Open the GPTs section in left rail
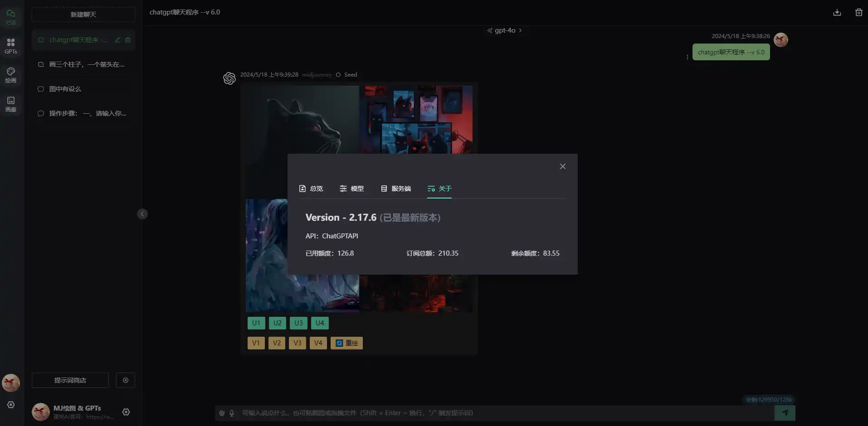The width and height of the screenshot is (868, 426). coord(11,46)
